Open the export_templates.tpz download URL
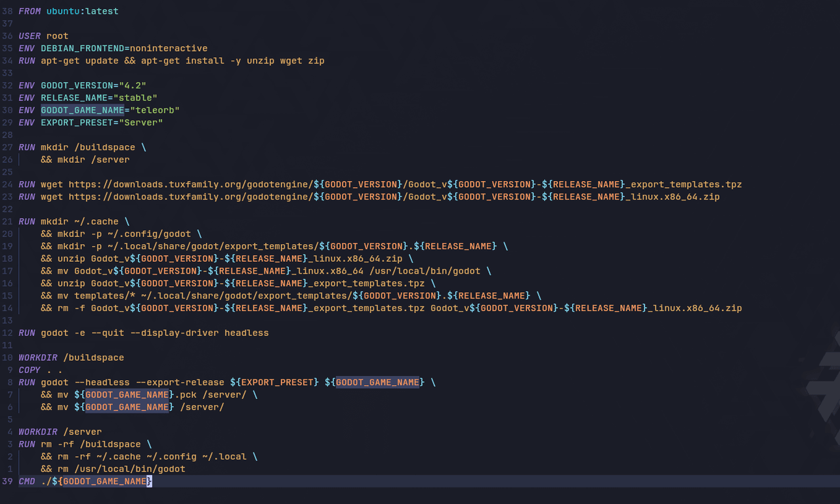 click(405, 184)
